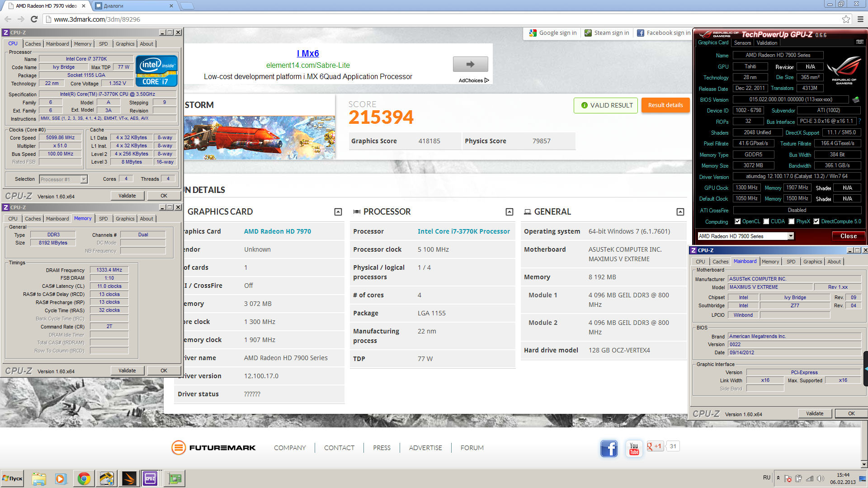Click the YouTube icon in the footer

[634, 448]
